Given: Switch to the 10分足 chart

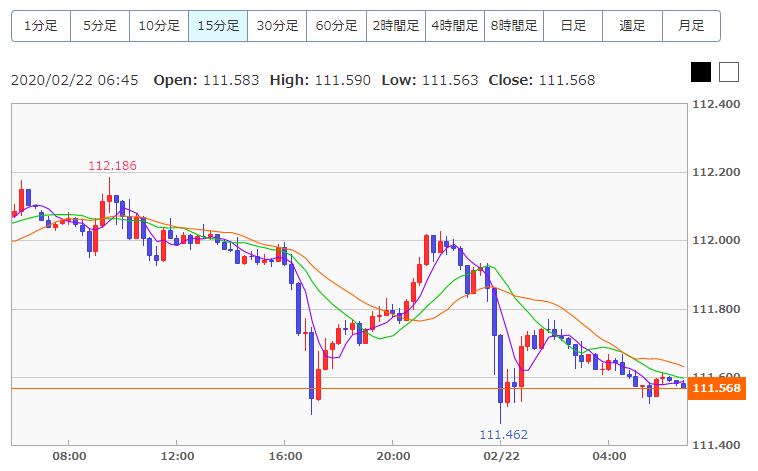Looking at the screenshot, I should tap(159, 26).
